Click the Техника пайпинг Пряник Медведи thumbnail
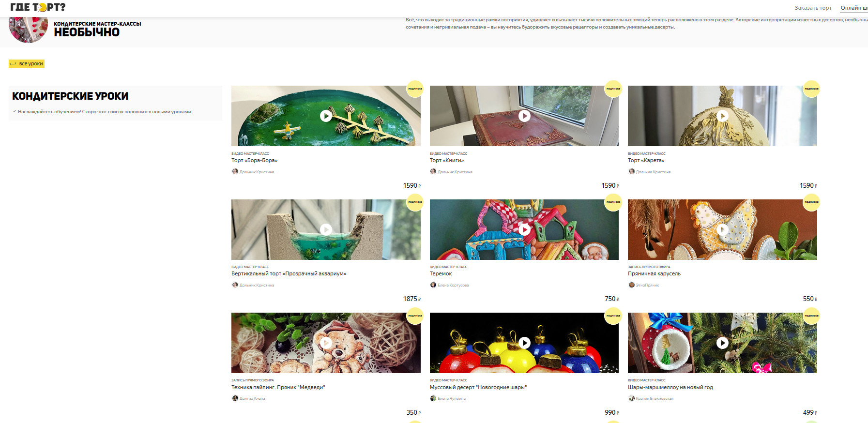This screenshot has height=423, width=868. (x=326, y=343)
